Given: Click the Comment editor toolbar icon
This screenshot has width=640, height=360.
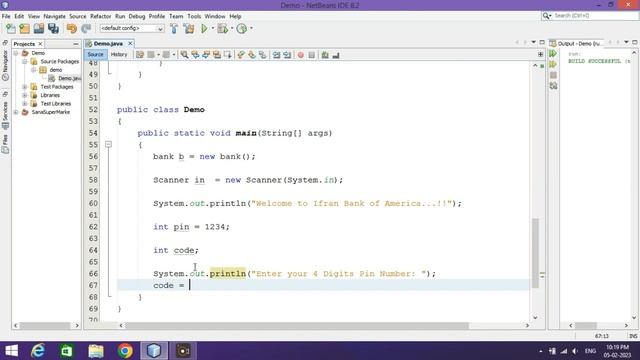Looking at the screenshot, I should (x=325, y=55).
